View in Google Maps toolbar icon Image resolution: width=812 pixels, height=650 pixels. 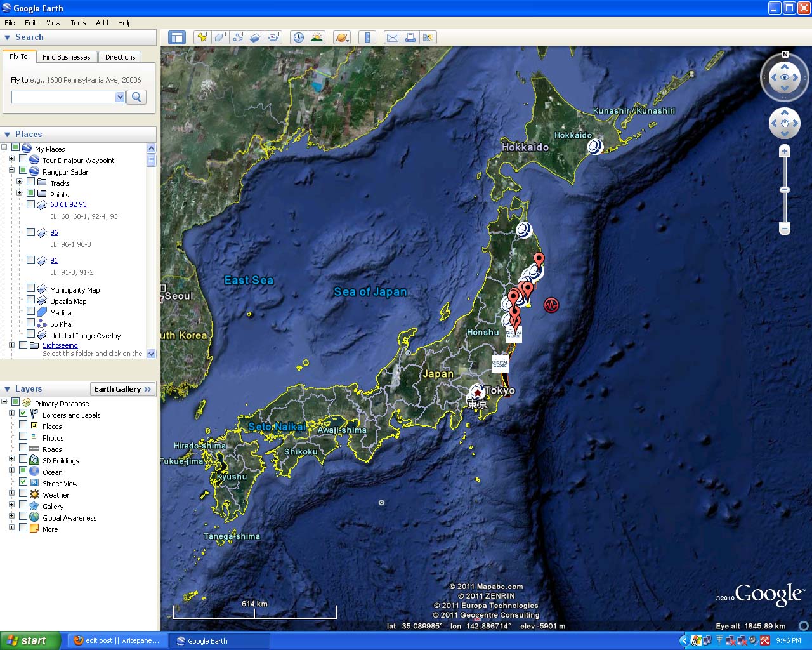click(428, 37)
